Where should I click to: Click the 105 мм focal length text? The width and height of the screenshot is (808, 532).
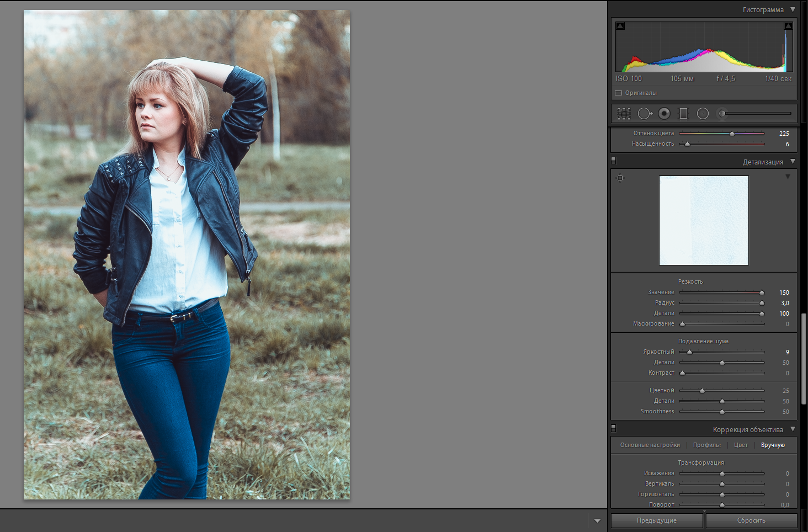click(x=682, y=79)
